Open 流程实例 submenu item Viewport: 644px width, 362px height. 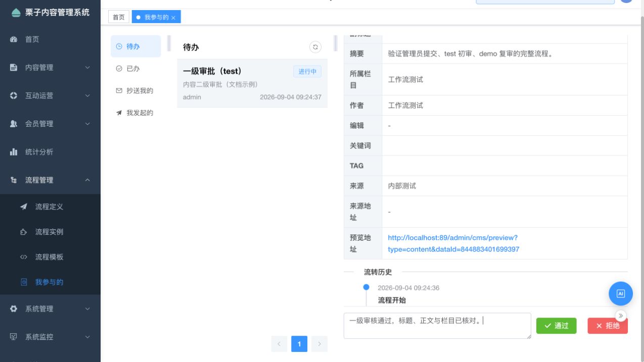(50, 232)
